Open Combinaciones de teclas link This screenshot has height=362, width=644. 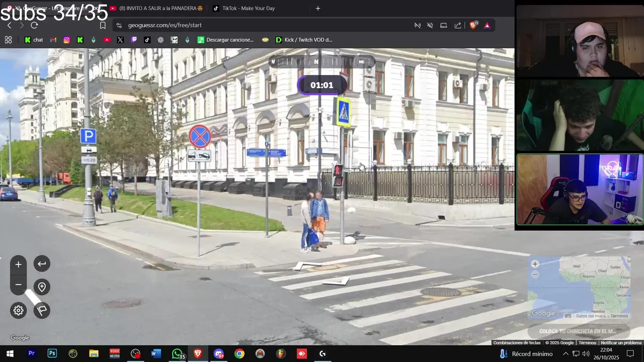(x=517, y=343)
